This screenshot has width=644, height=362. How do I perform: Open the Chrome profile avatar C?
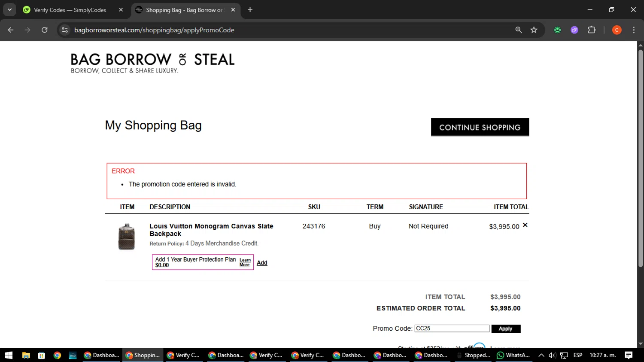click(617, 30)
